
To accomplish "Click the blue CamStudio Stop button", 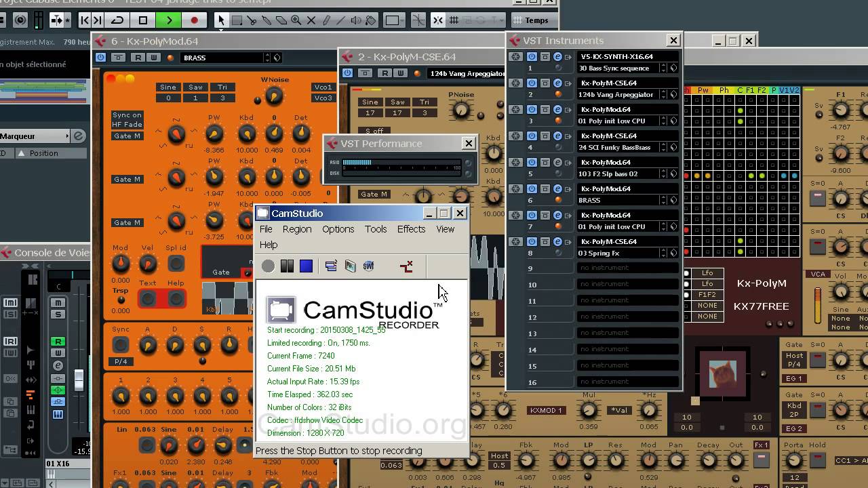I will [x=306, y=266].
